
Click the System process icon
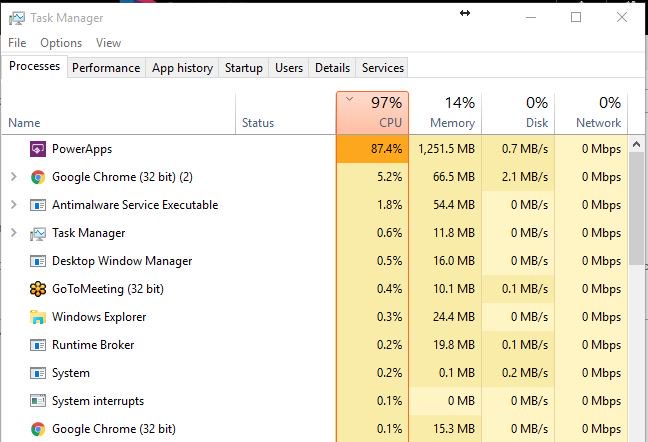38,373
